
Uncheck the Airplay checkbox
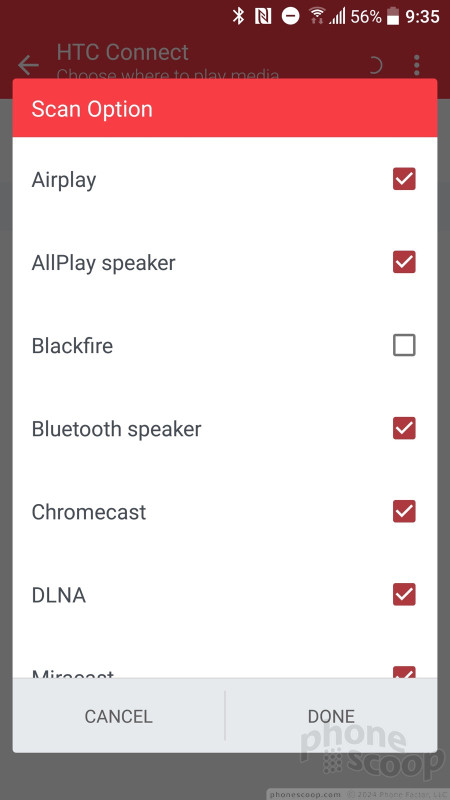tap(404, 179)
